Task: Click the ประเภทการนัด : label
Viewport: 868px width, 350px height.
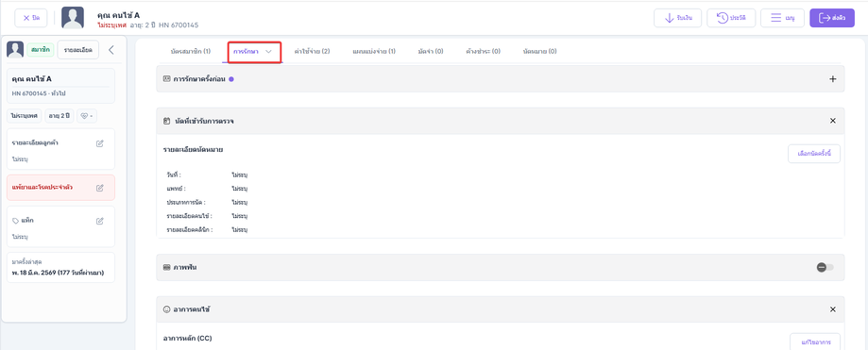Action: point(186,203)
